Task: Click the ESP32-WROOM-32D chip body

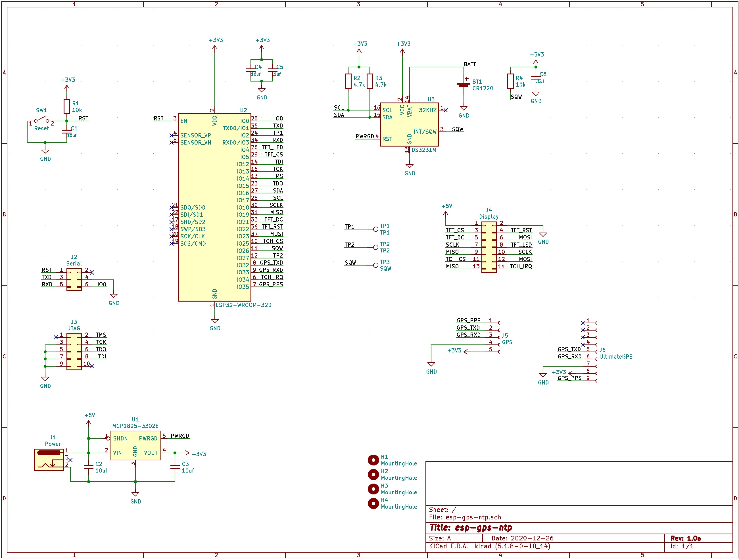Action: point(214,207)
